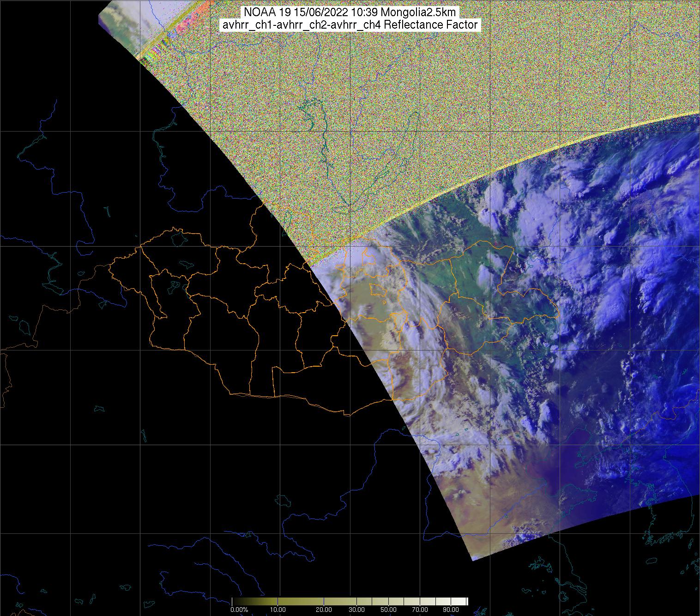Click the 20.00 label under the colorbar

point(324,610)
